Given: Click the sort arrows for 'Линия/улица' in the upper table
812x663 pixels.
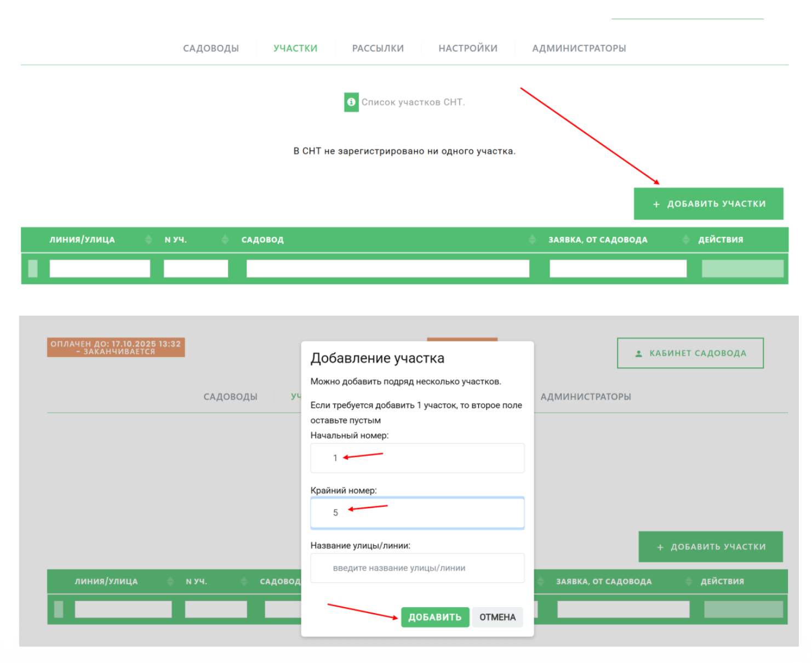Looking at the screenshot, I should 148,239.
